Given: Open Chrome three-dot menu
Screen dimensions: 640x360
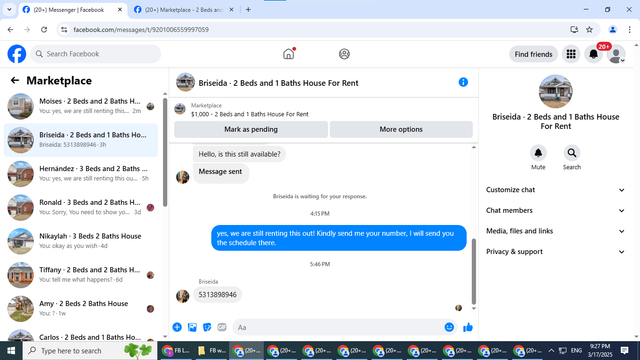Looking at the screenshot, I should click(x=629, y=29).
